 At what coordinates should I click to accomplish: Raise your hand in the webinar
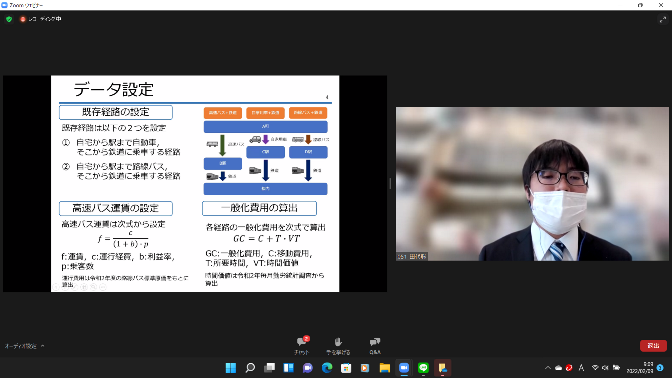coord(338,345)
